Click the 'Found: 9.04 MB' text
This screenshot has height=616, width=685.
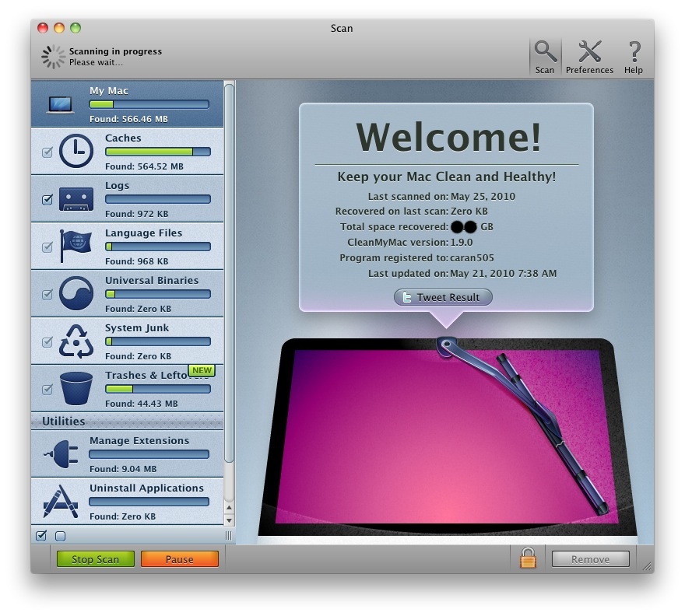(123, 469)
